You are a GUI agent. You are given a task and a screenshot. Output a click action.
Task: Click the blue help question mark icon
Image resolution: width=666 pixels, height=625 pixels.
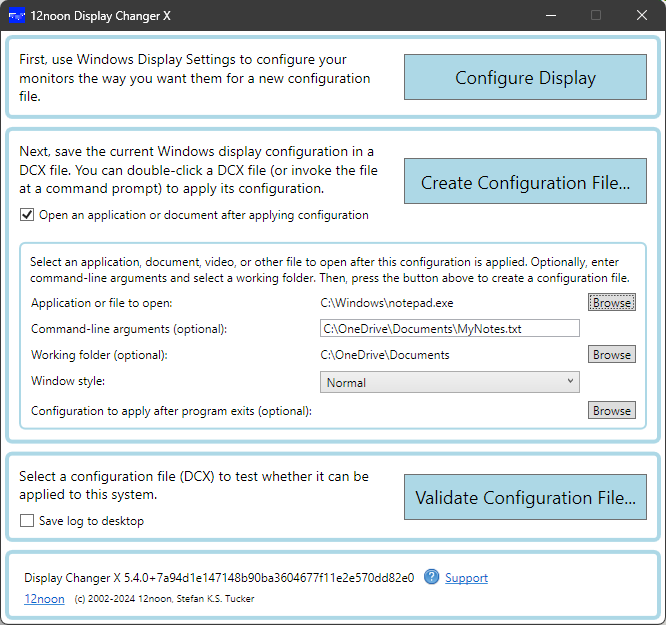click(432, 577)
